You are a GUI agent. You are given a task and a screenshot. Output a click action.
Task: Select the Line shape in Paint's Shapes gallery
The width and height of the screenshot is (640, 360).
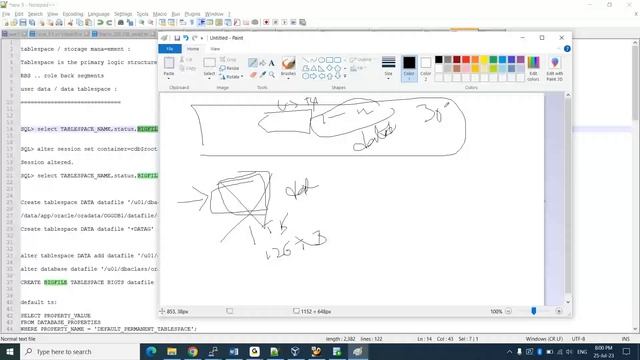click(x=305, y=60)
